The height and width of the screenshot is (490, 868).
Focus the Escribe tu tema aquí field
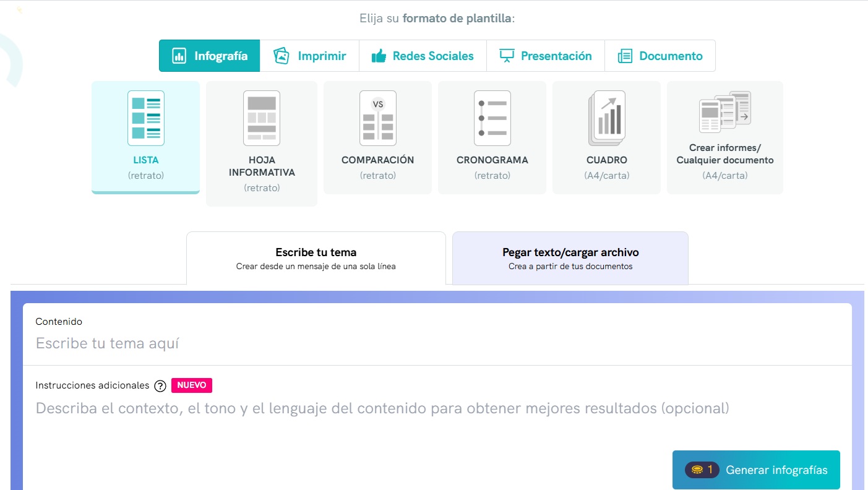point(437,343)
